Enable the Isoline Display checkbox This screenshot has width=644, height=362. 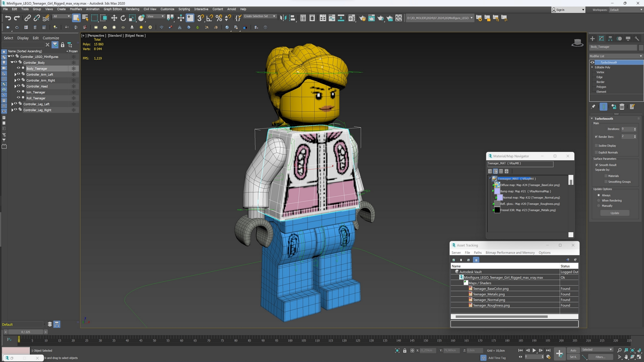(596, 145)
